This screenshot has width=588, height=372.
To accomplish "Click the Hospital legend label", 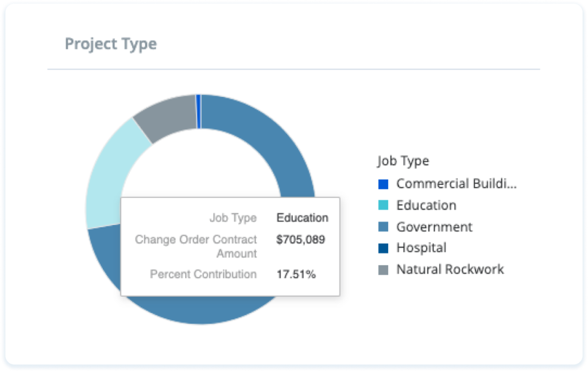I will tap(421, 248).
